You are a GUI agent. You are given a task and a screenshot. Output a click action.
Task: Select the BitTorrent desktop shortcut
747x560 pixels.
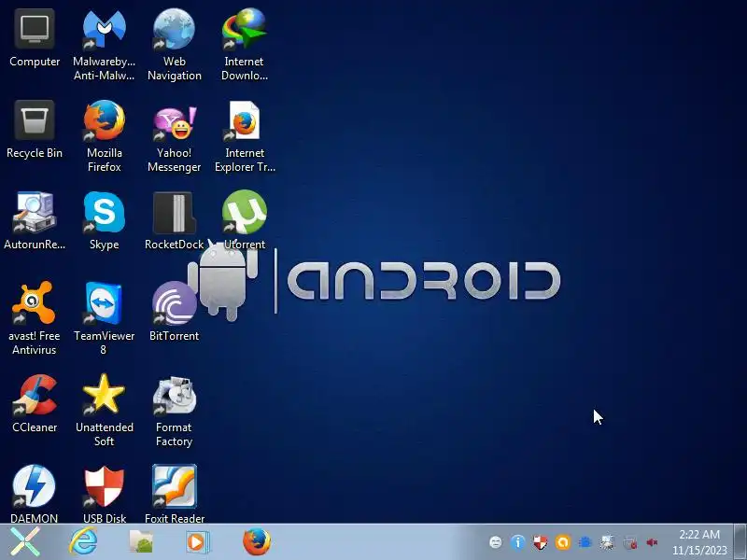[175, 312]
